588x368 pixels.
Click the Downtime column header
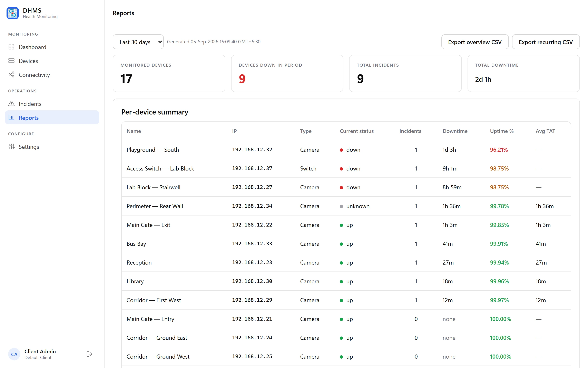click(455, 131)
